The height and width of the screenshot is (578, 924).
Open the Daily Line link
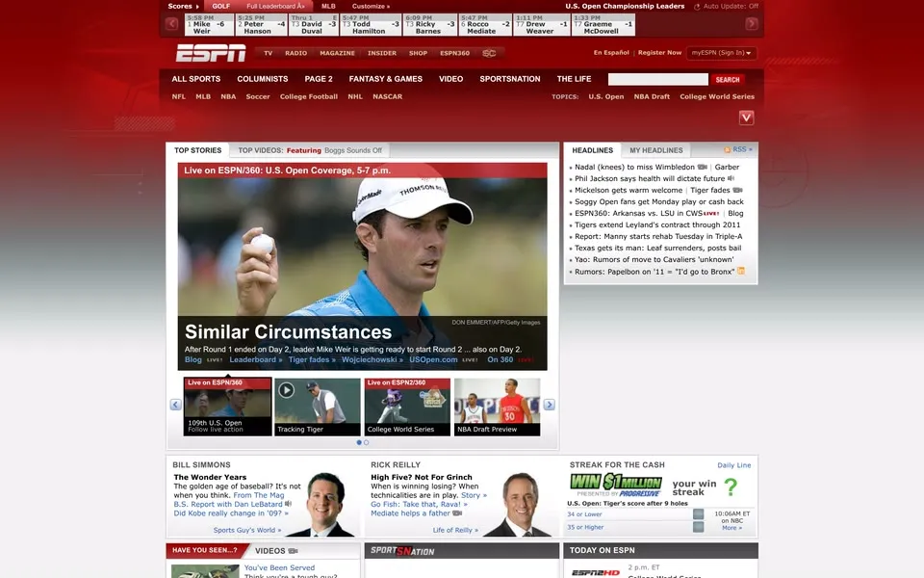tap(733, 465)
